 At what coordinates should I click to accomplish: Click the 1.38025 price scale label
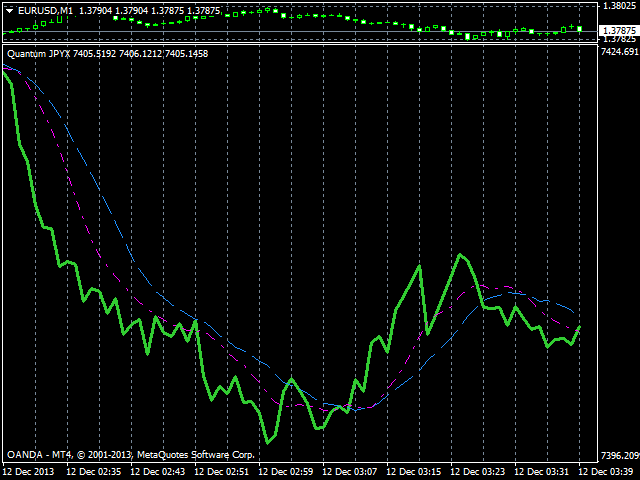618,6
